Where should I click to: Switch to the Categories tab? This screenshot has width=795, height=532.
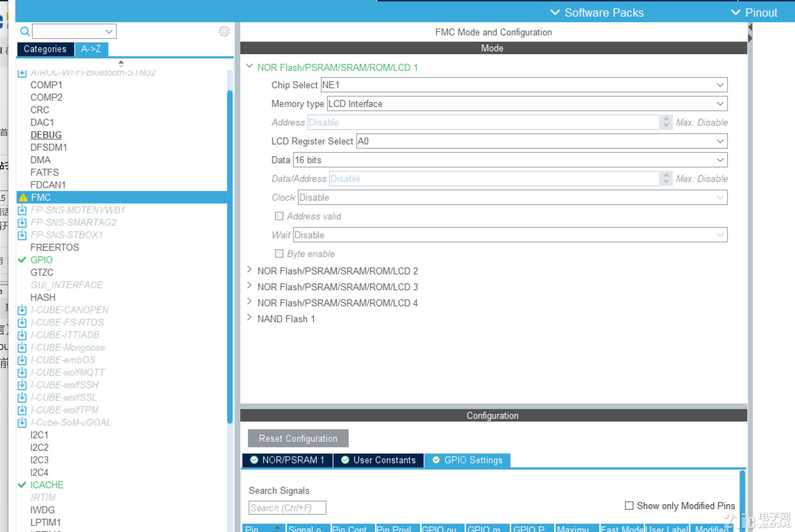(45, 49)
